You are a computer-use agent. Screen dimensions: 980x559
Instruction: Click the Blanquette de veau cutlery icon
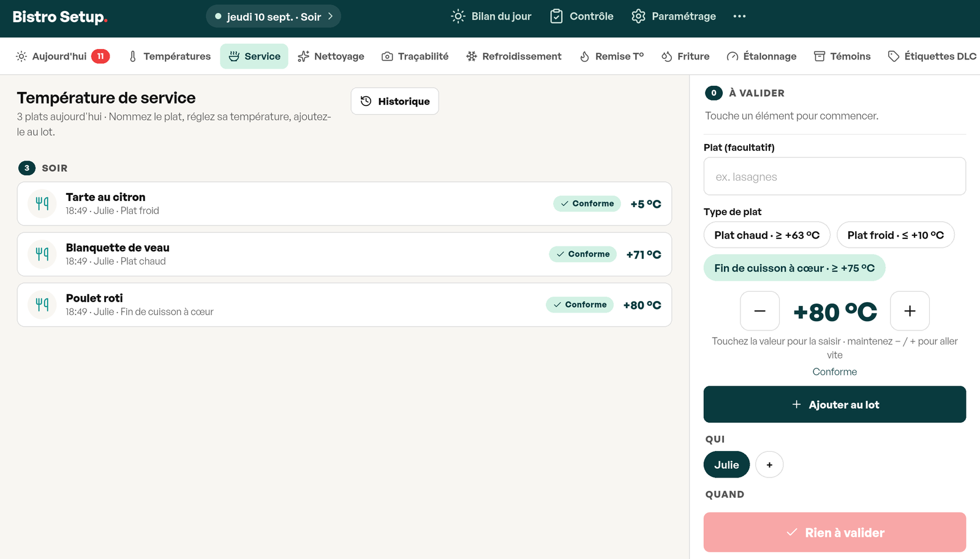click(x=42, y=254)
